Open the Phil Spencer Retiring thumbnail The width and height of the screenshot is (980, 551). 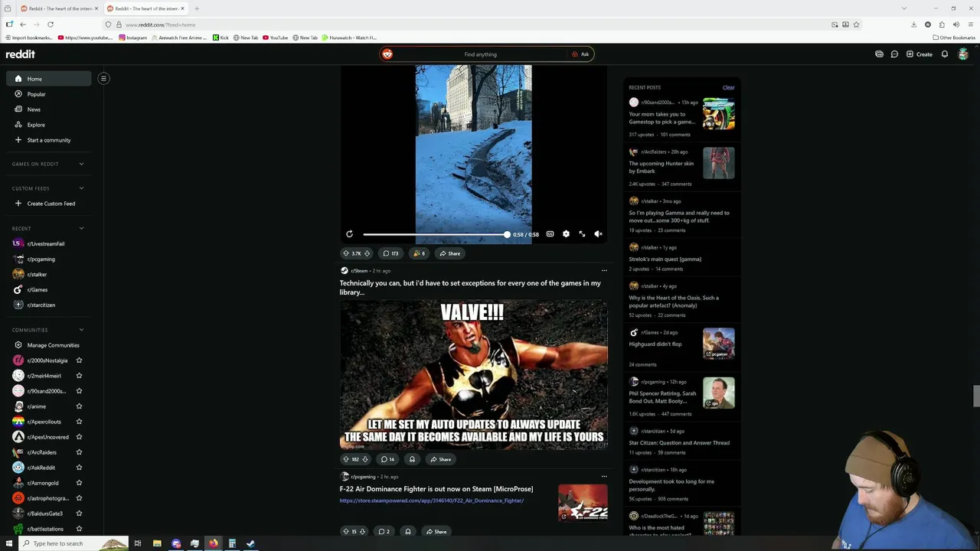[719, 393]
